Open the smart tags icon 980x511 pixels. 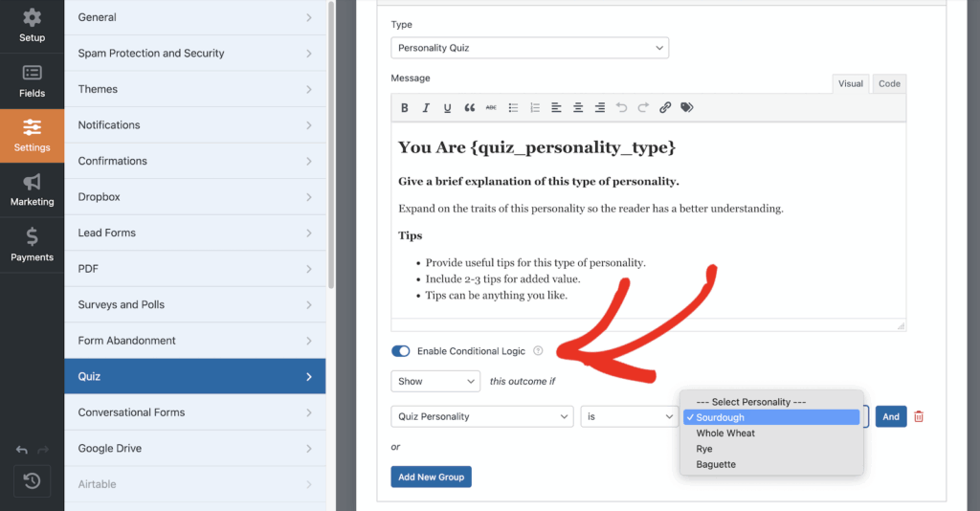(x=687, y=108)
